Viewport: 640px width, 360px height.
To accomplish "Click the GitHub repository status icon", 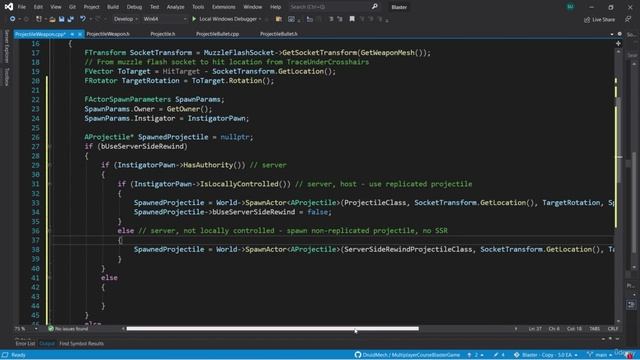I will tap(358, 355).
